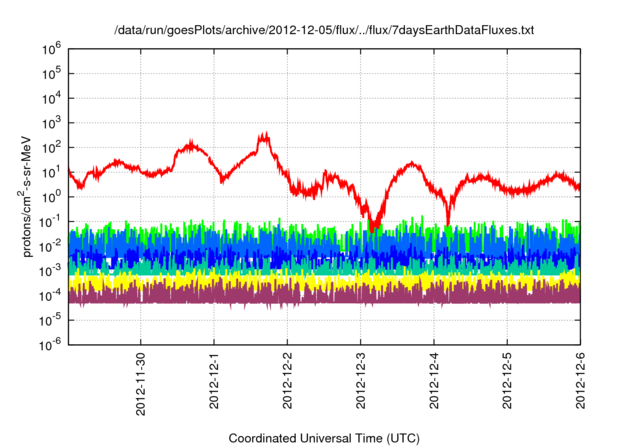The image size is (640, 448).
Task: Click the 2012-12-4 date tick label
Action: point(434,381)
